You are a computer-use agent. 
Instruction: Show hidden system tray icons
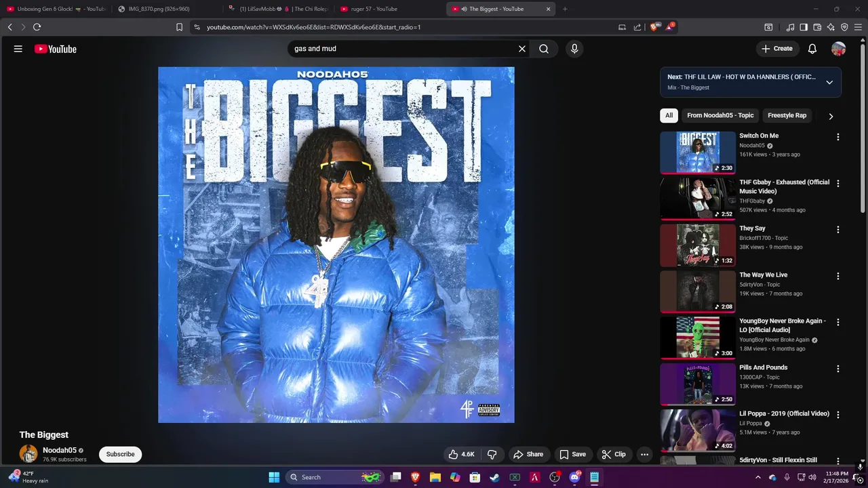tap(758, 477)
